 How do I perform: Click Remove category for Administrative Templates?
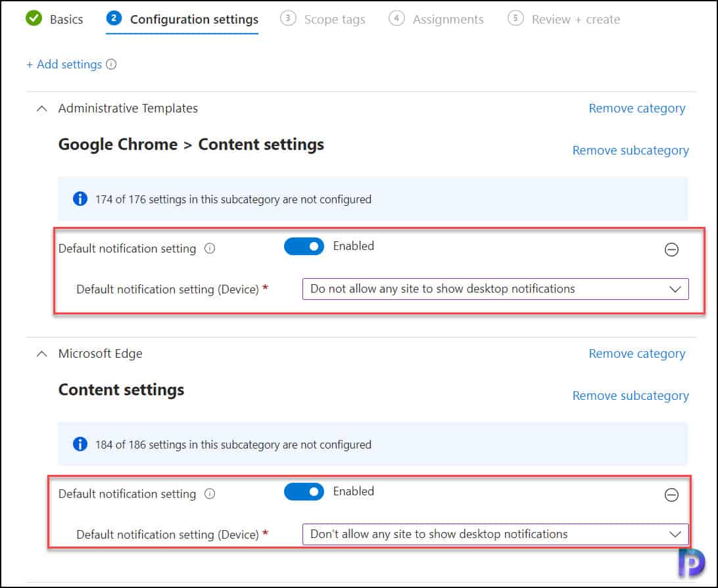pyautogui.click(x=637, y=109)
